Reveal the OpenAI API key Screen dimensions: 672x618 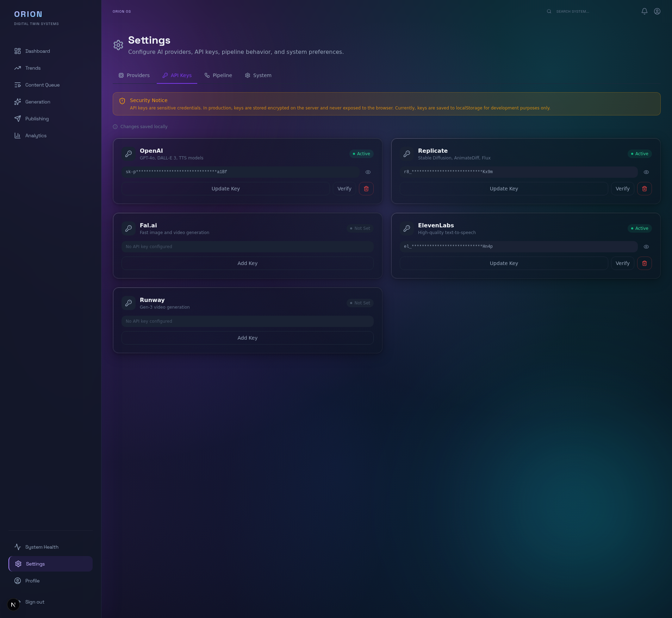click(x=368, y=172)
